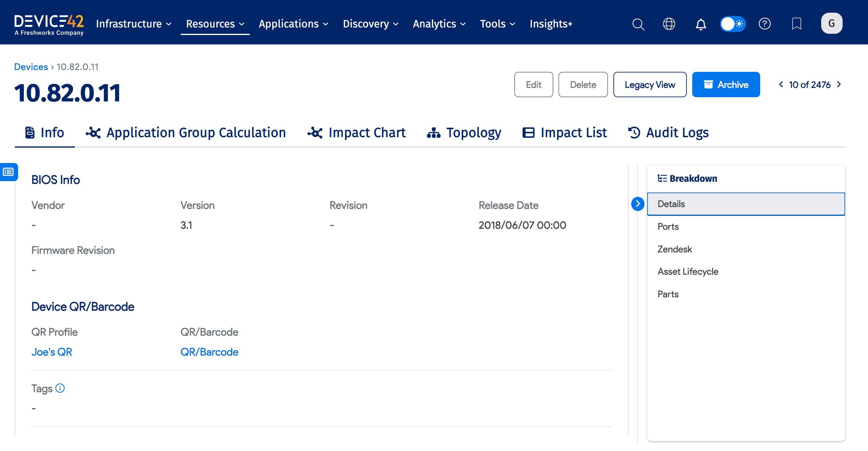Open the QR/Barcode link
This screenshot has height=451, width=868.
click(x=209, y=352)
